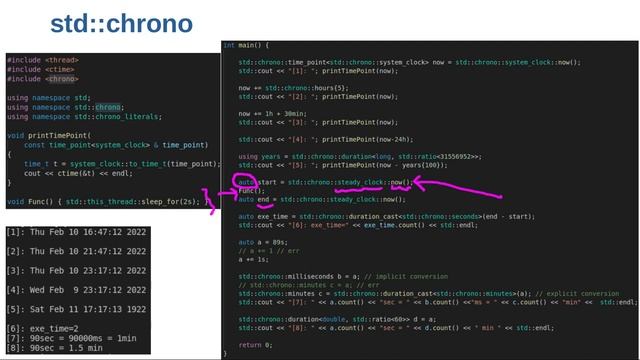Click output line "[7]: 90sec = 90000ms = 1min"
640x360 pixels.
(x=71, y=338)
